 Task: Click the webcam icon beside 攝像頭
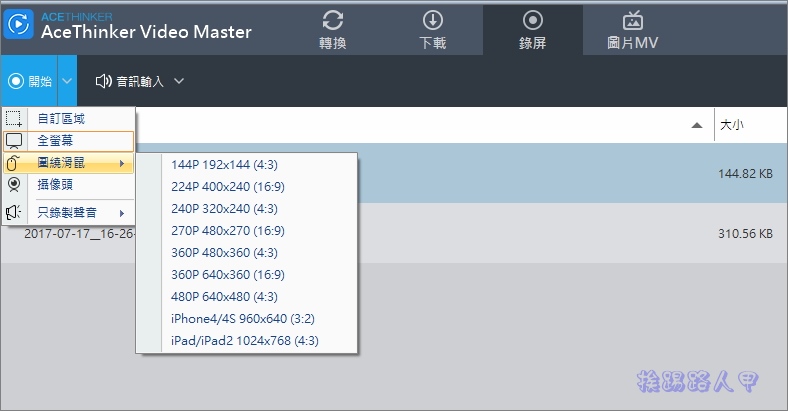click(x=14, y=185)
